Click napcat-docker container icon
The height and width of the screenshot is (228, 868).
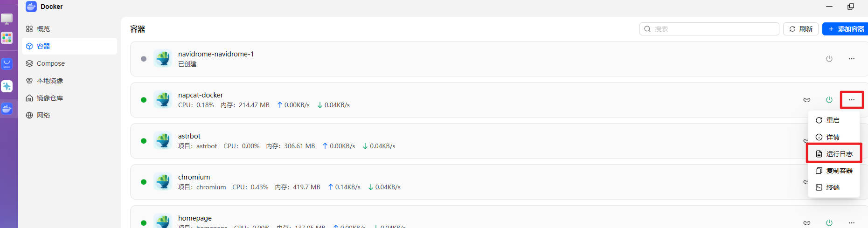coord(163,100)
